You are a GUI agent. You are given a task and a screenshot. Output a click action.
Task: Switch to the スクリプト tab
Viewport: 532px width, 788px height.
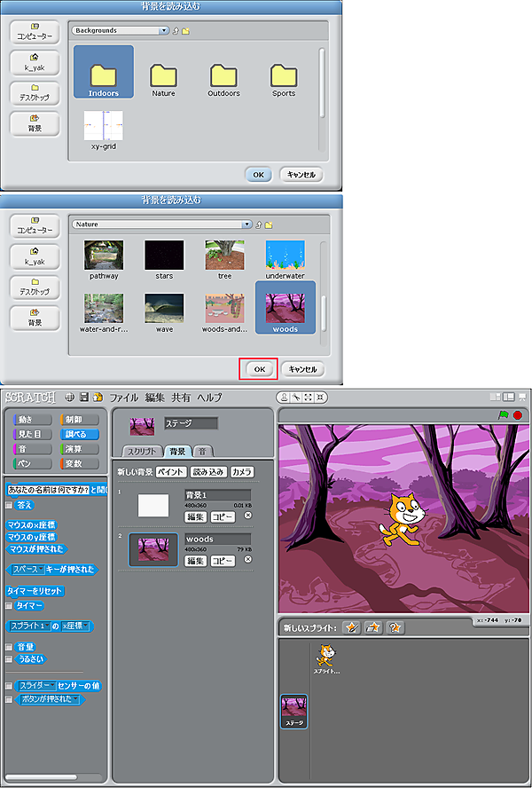(143, 451)
